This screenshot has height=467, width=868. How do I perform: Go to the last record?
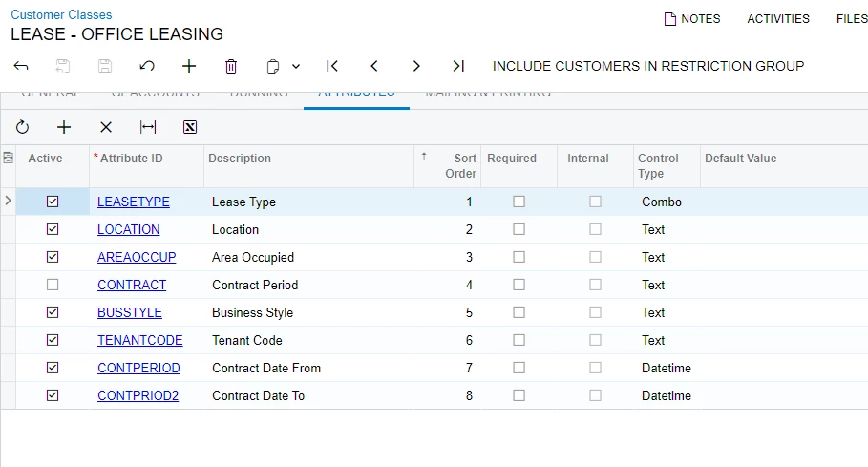pyautogui.click(x=458, y=66)
